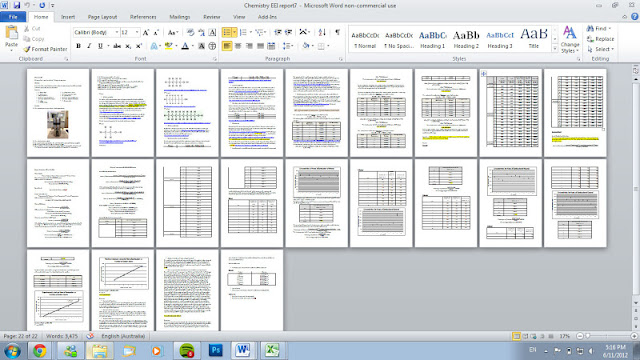
Task: Click the Grow Font icon
Action: pos(146,32)
